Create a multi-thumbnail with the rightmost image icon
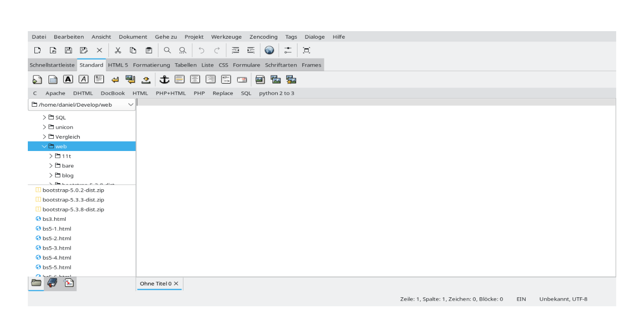Viewport: 644px width, 336px height. (x=291, y=79)
